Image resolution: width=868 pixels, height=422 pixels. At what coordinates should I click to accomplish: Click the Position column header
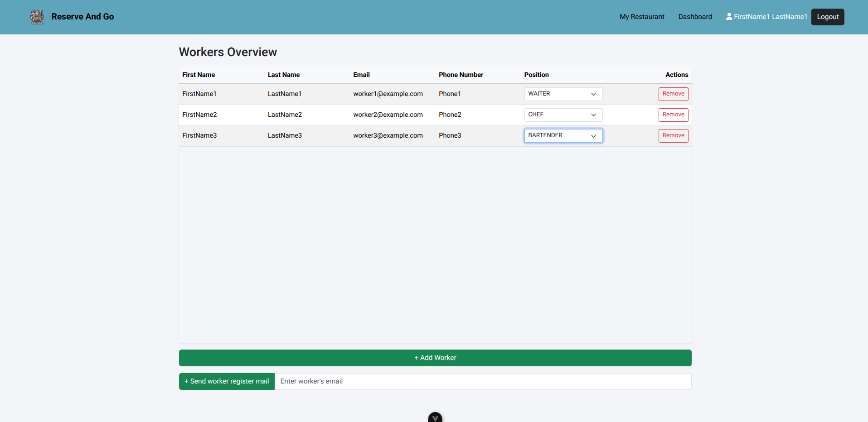tap(536, 75)
